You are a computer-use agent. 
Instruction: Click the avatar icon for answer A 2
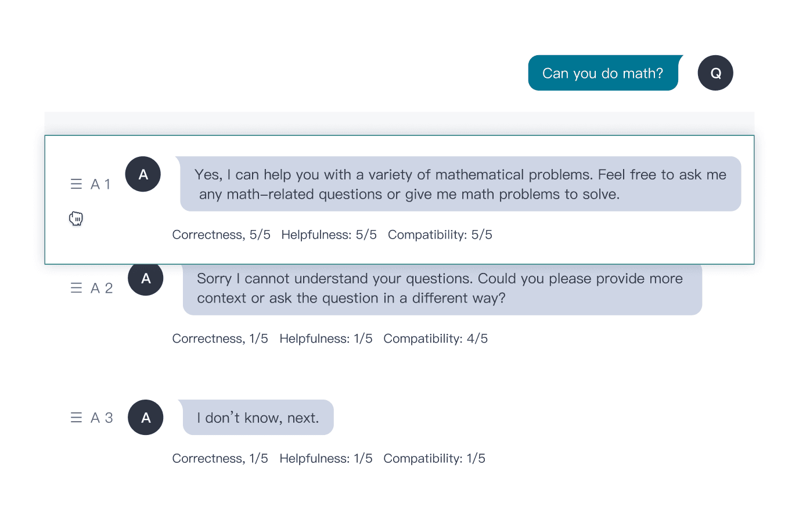(146, 279)
